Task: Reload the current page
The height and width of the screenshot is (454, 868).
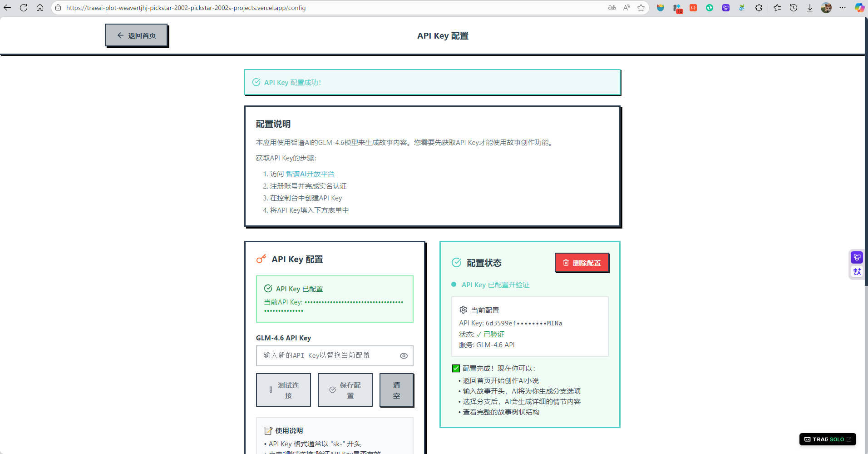Action: (24, 8)
